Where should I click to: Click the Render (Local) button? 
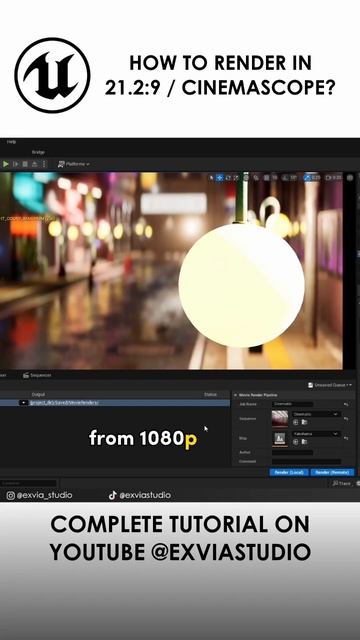[x=289, y=472]
